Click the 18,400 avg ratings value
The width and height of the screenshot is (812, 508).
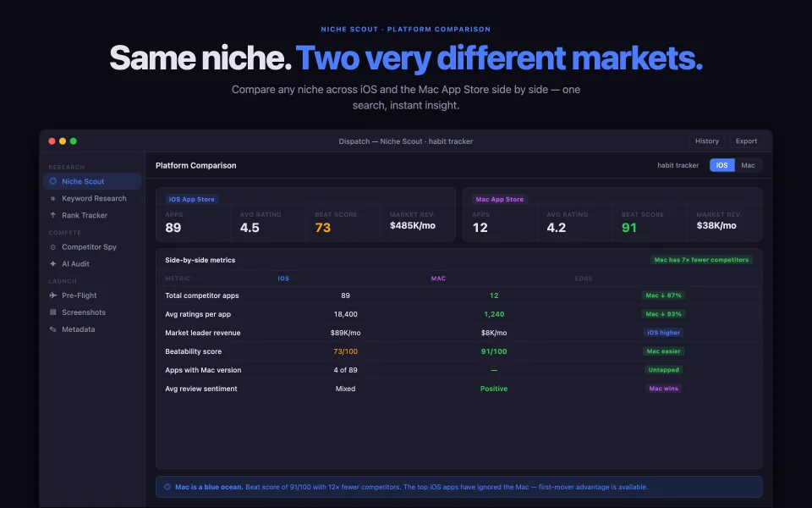pyautogui.click(x=345, y=314)
